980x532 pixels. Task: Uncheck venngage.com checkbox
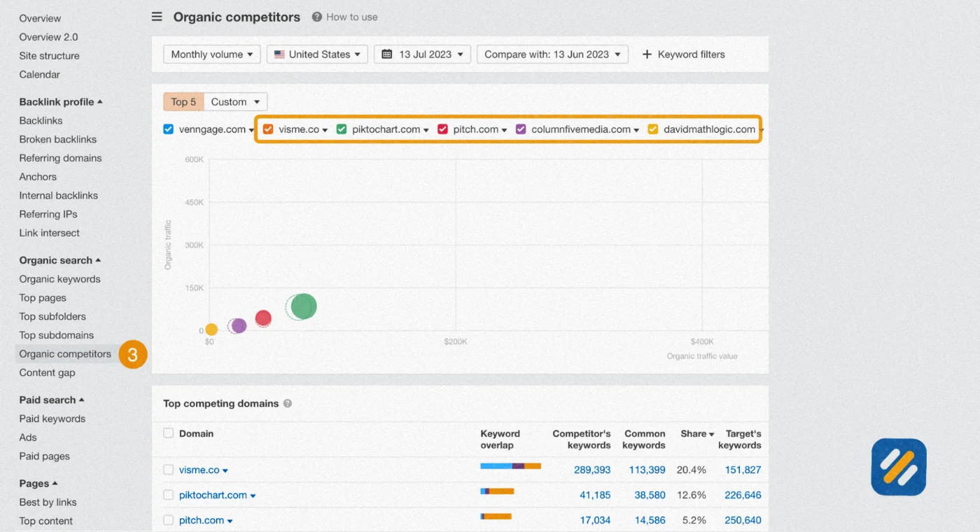pyautogui.click(x=168, y=129)
